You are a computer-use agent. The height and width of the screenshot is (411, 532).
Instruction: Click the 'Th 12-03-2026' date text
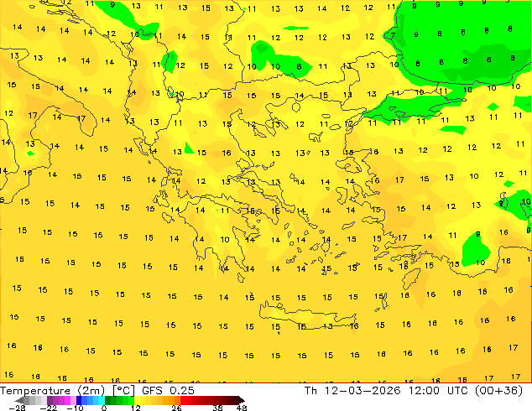352,391
